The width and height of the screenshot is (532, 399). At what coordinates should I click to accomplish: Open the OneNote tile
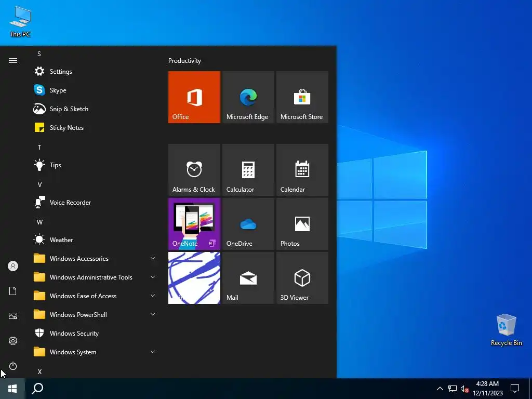[194, 224]
